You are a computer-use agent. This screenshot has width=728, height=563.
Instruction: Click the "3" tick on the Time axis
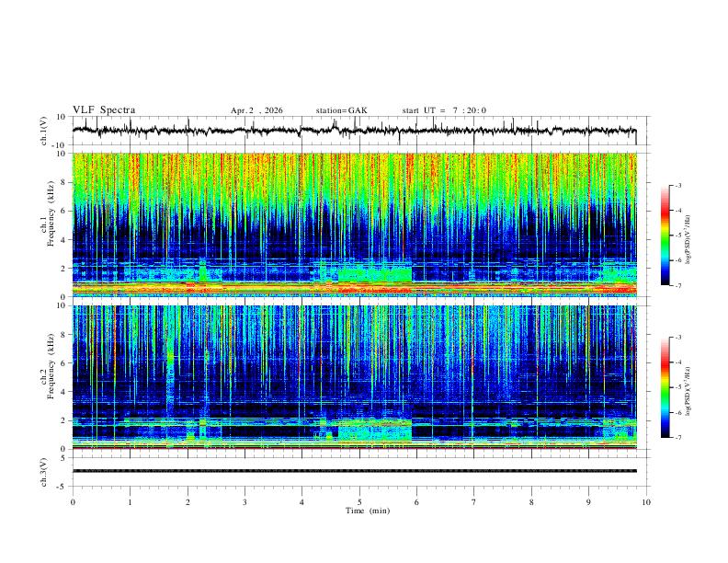[x=245, y=502]
